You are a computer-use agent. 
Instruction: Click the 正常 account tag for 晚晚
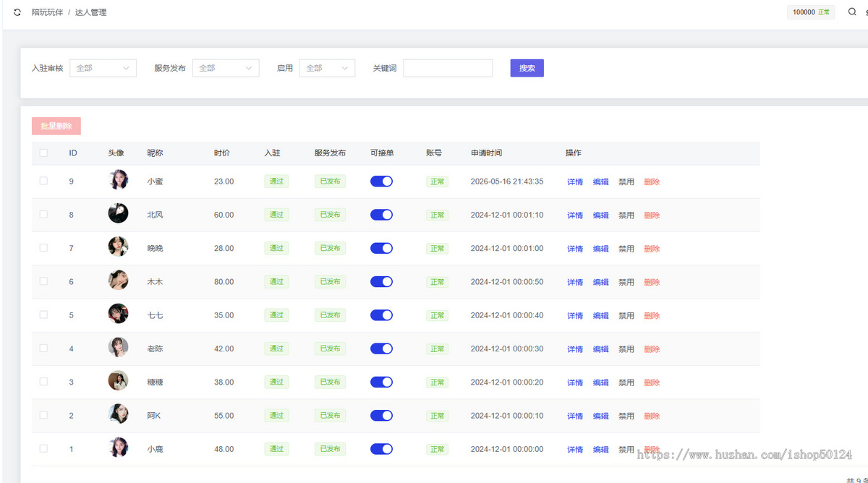(437, 249)
